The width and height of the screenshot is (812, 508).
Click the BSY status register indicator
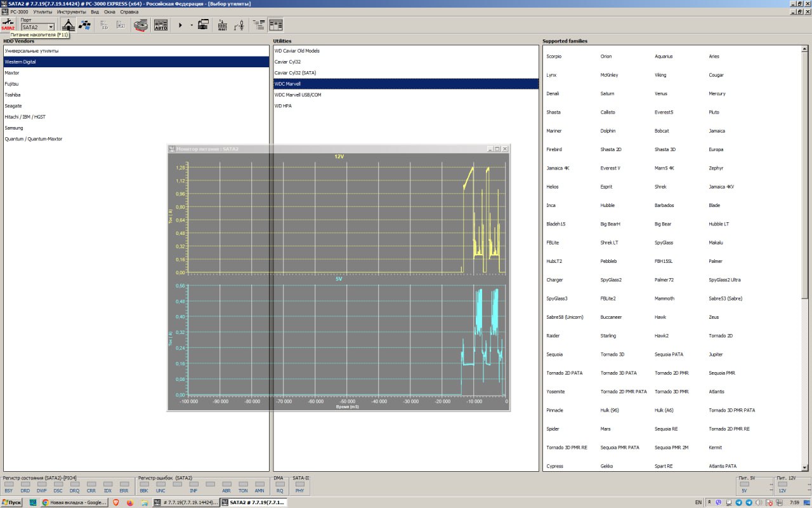8,485
